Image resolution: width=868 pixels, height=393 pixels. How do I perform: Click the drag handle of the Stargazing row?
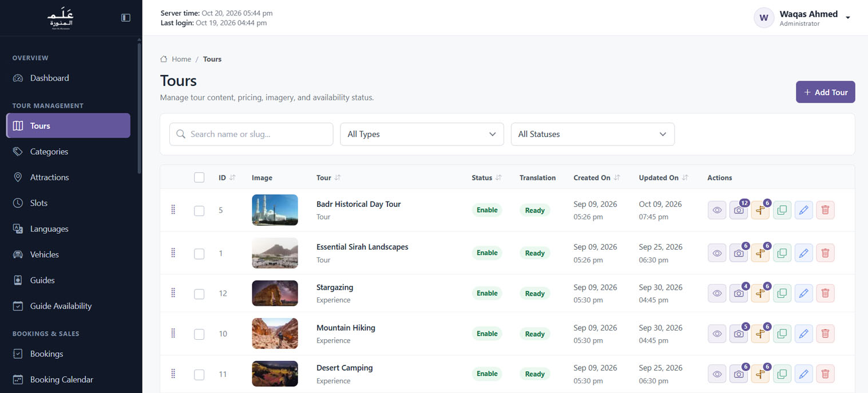pyautogui.click(x=173, y=293)
